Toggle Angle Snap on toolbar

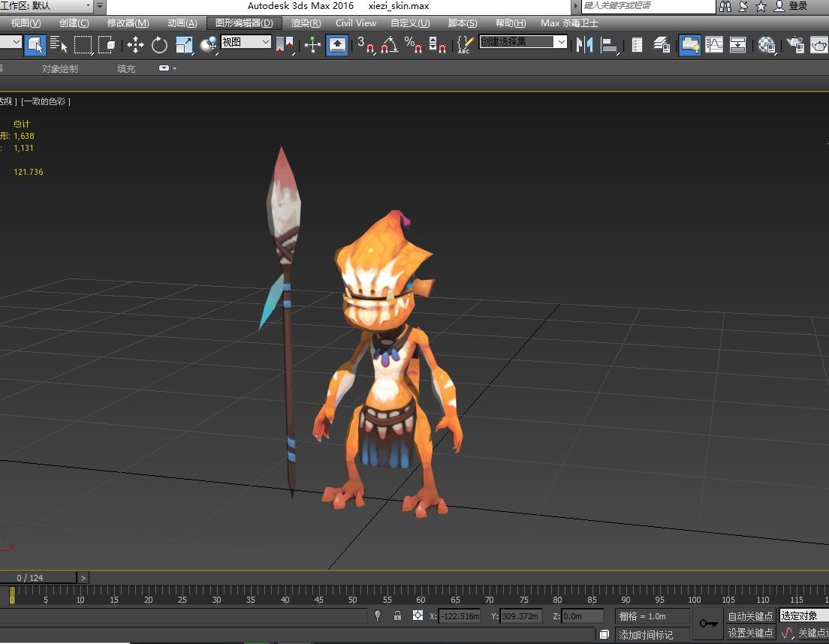pyautogui.click(x=388, y=45)
